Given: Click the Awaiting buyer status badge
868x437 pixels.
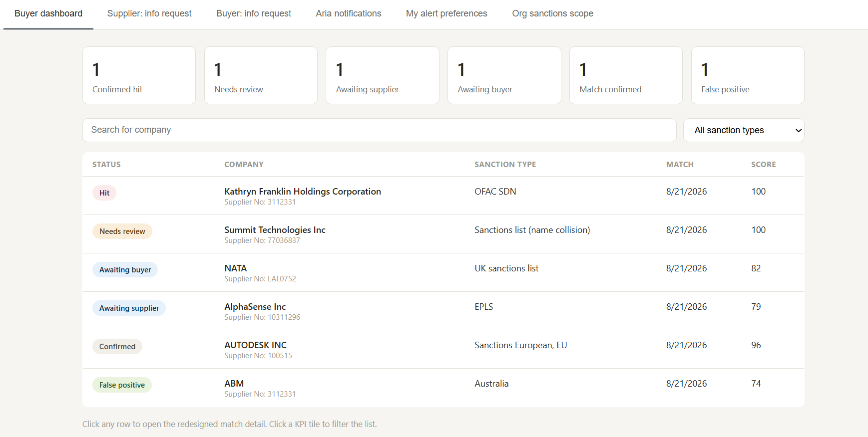Looking at the screenshot, I should (125, 270).
